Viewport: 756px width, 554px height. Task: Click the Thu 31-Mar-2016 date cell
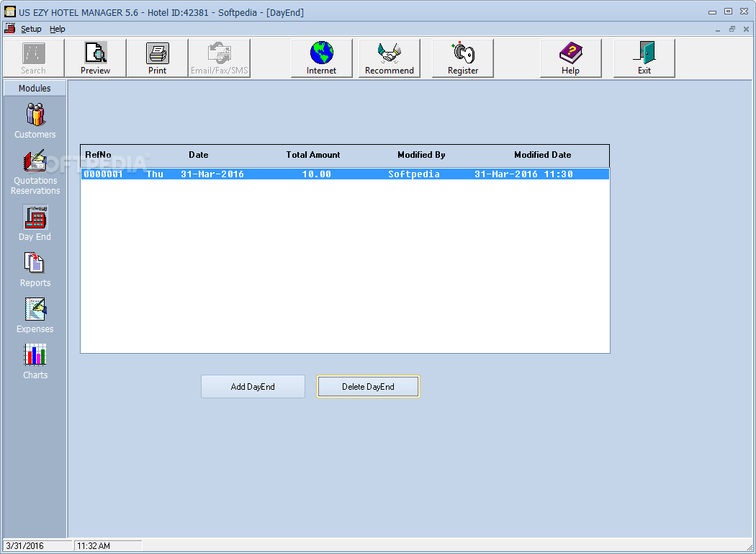pos(195,174)
